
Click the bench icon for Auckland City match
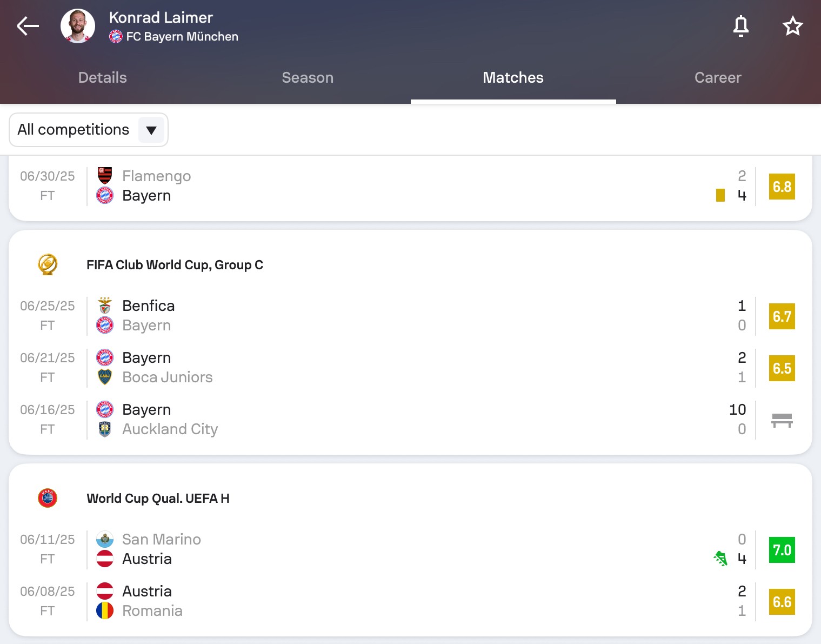782,420
